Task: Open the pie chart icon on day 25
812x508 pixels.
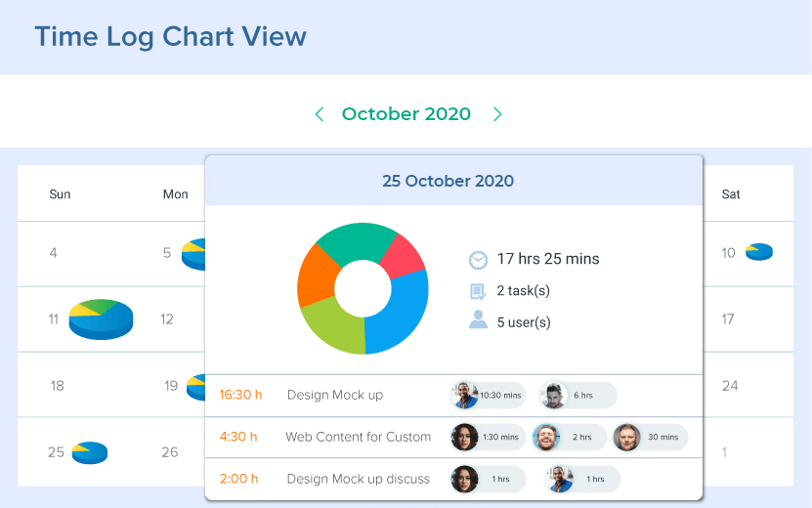Action: (90, 451)
